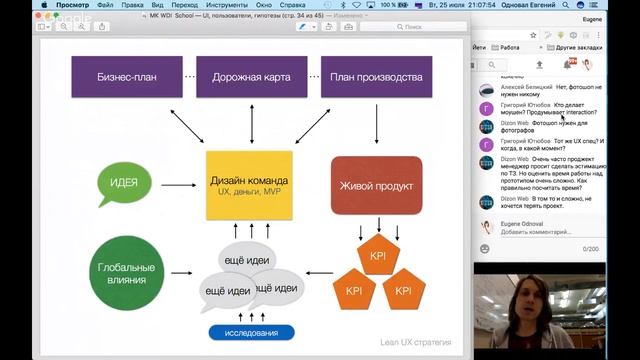Open the Переход menu
This screenshot has height=360, width=640.
184,5
